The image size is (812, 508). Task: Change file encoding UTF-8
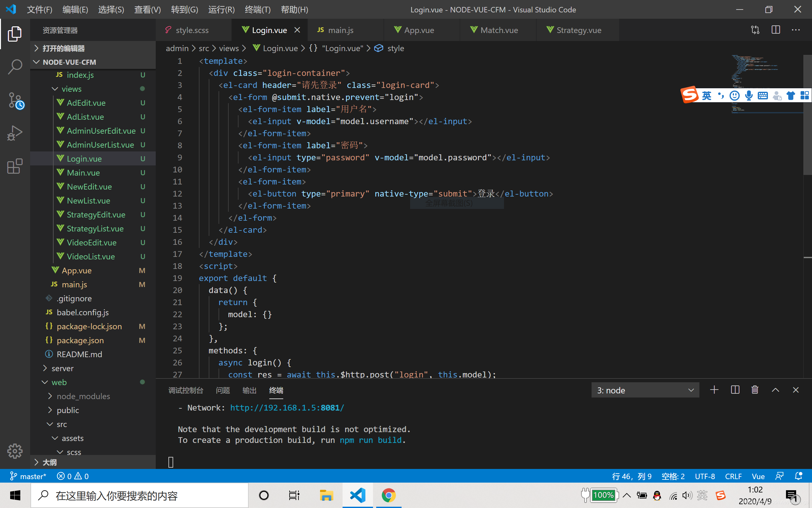[x=704, y=476]
